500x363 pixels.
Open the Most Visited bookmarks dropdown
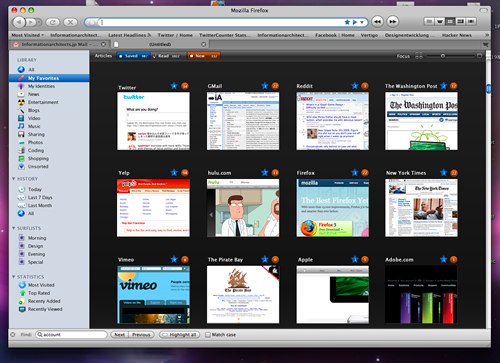tap(28, 35)
